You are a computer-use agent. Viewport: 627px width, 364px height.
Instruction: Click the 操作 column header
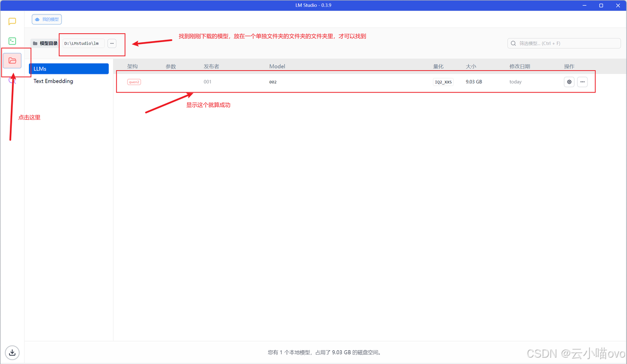coord(569,67)
